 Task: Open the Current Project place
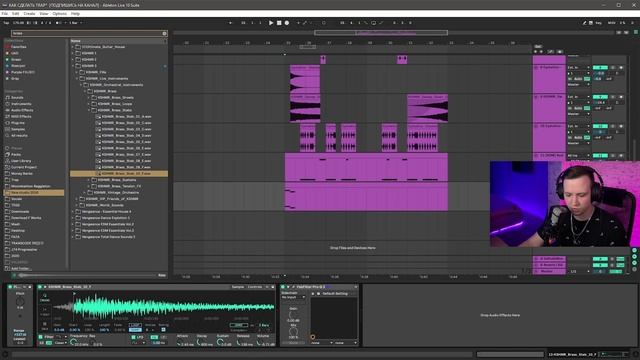23,167
